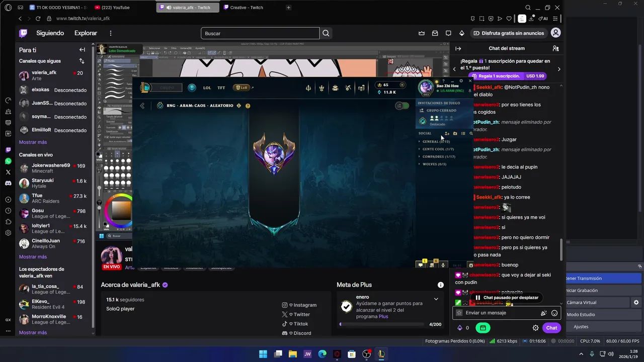The image size is (644, 362).
Task: Open the whispers speech bubble icon
Action: coord(448,33)
